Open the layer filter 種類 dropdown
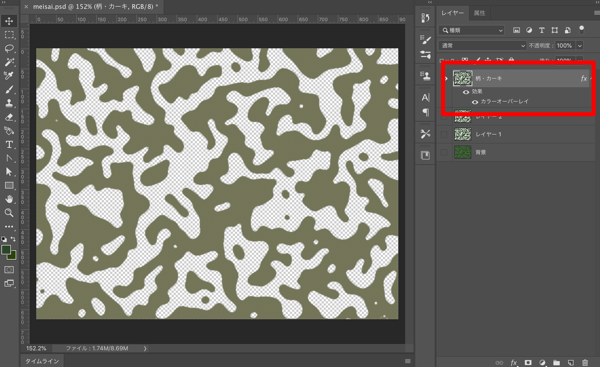600x367 pixels. point(472,30)
